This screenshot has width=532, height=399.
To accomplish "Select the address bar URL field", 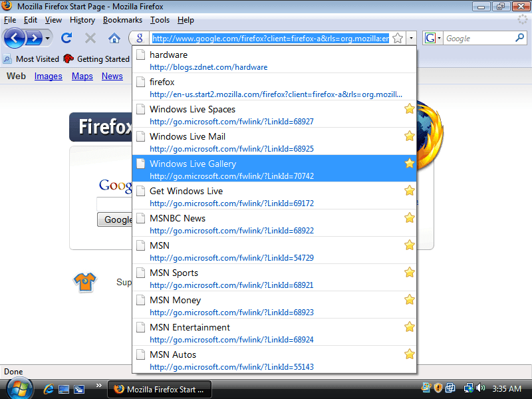I will 271,39.
